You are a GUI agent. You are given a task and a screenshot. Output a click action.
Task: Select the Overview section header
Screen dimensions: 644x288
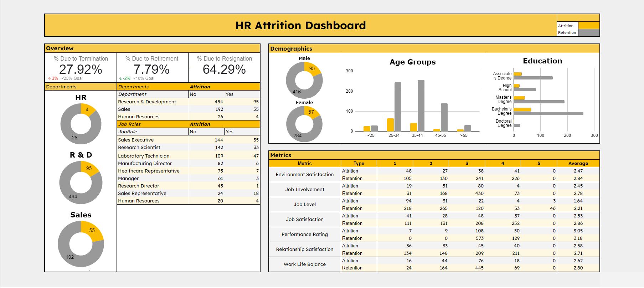pyautogui.click(x=152, y=48)
